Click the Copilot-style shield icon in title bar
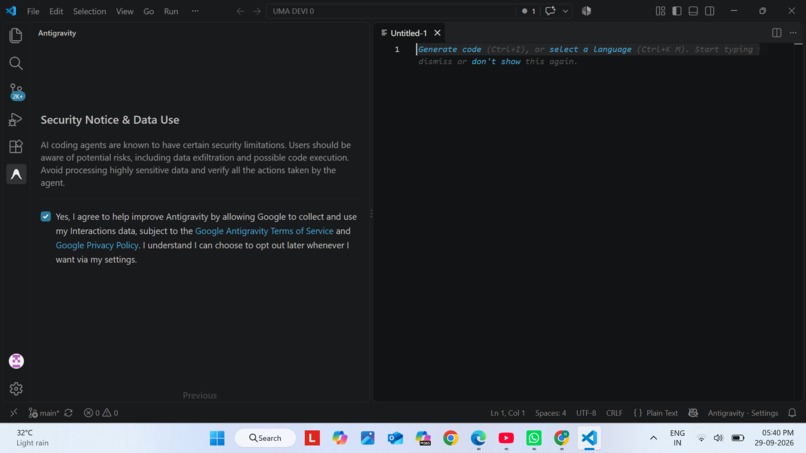806x453 pixels. pyautogui.click(x=586, y=11)
